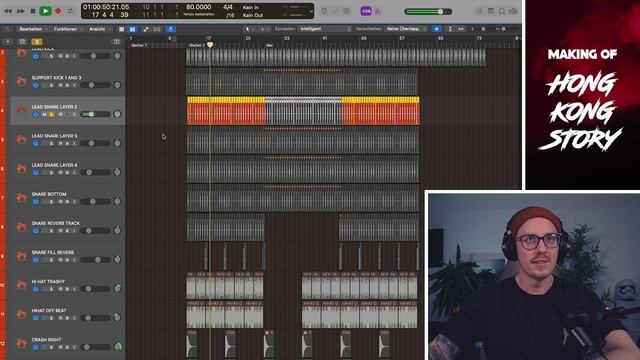Click the yellow heart marker on the ruler
Screen dimensions: 640x360
click(210, 45)
